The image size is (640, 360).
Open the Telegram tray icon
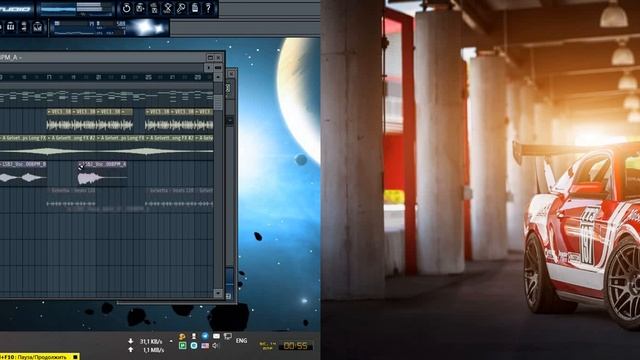pos(205,336)
